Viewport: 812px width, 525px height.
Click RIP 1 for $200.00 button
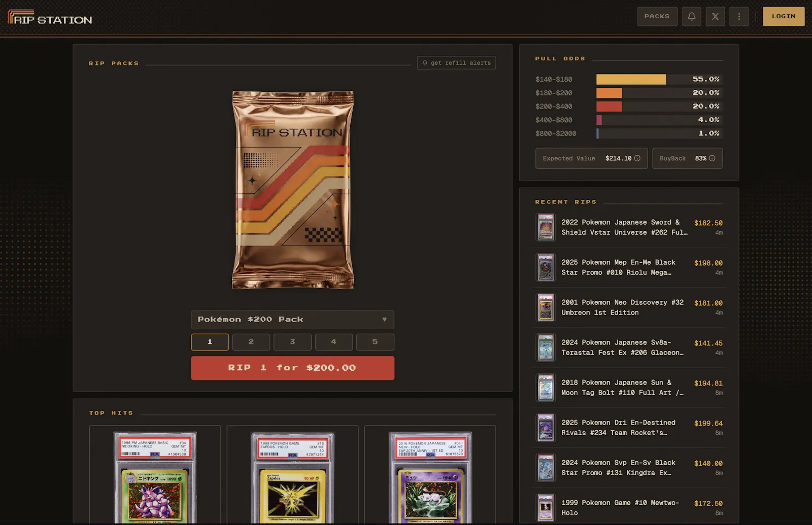pos(292,368)
